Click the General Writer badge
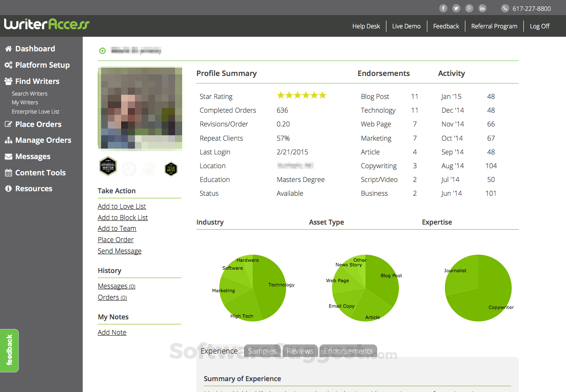 pos(108,166)
